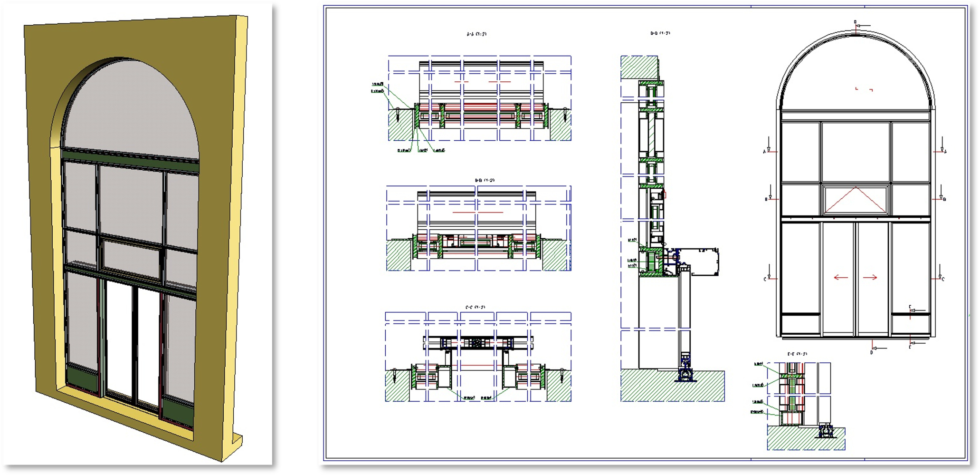Click the C-C (1:2) section title

(x=475, y=308)
